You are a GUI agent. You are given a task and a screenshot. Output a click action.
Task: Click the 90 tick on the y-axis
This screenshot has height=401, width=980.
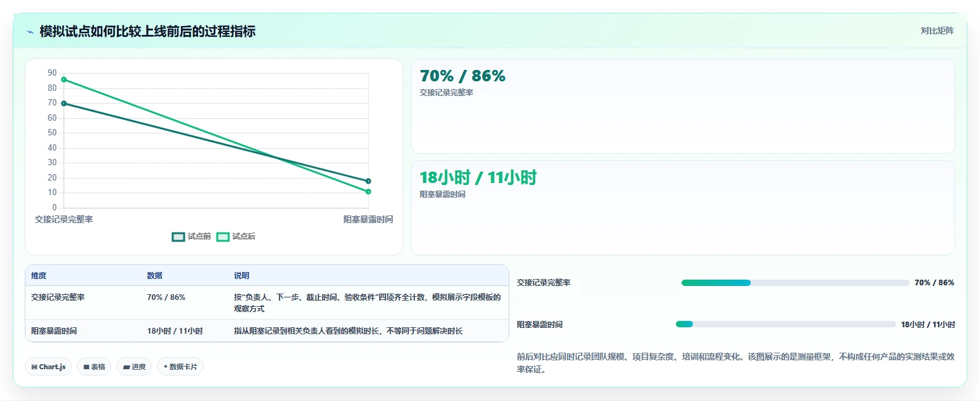tap(52, 73)
